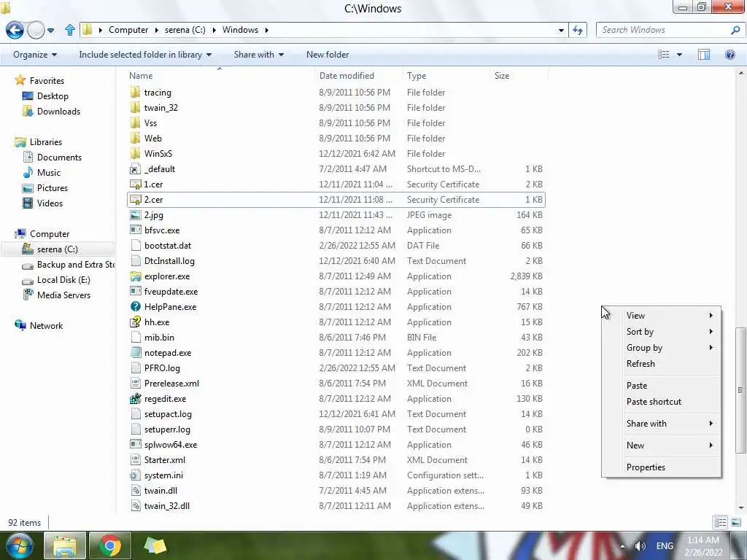Select the hh.exe icon
The height and width of the screenshot is (560, 747).
click(135, 322)
